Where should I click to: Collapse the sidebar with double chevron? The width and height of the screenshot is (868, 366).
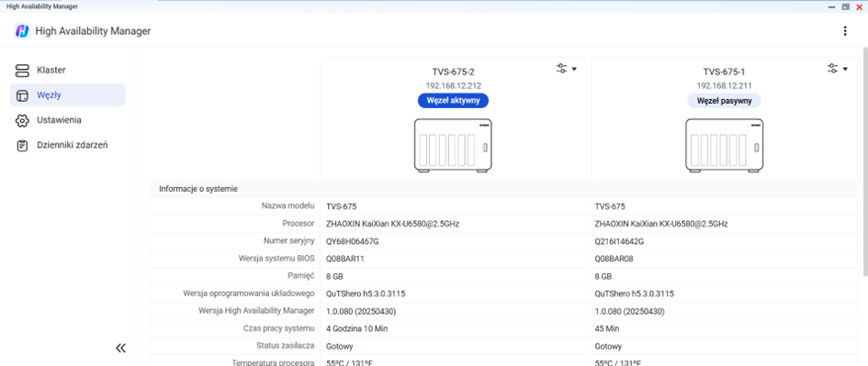120,348
